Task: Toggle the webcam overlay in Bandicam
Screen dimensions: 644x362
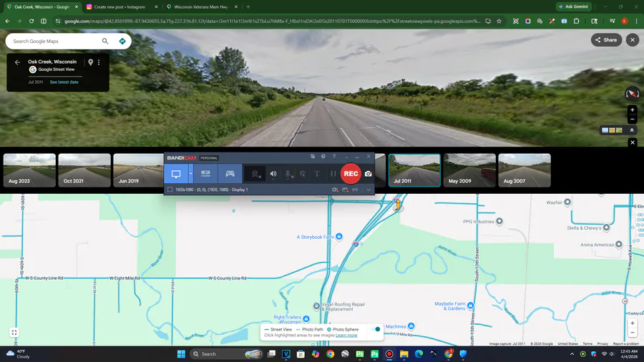Action: point(255,174)
